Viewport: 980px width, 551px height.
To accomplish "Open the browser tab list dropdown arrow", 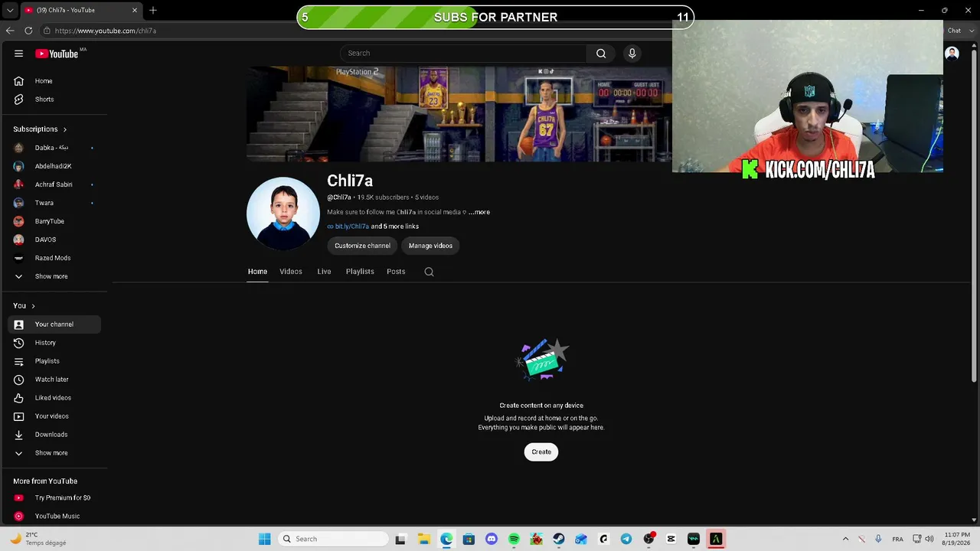I will [x=10, y=10].
